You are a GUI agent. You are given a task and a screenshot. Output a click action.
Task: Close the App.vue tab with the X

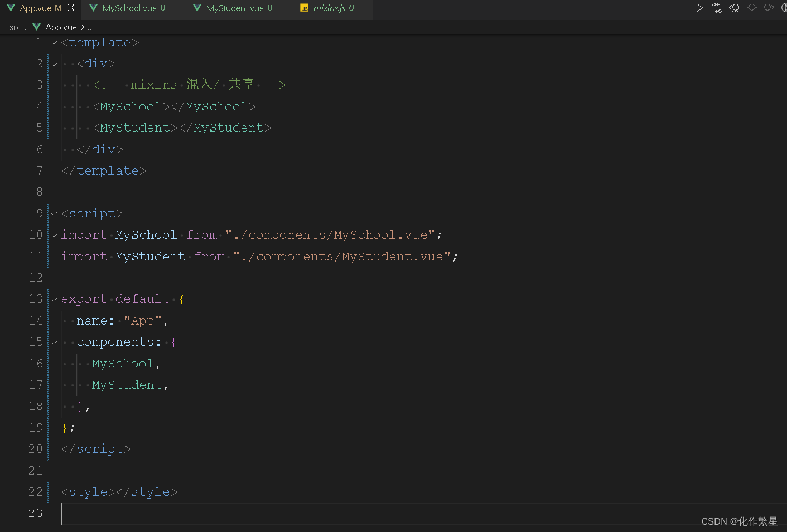click(71, 8)
